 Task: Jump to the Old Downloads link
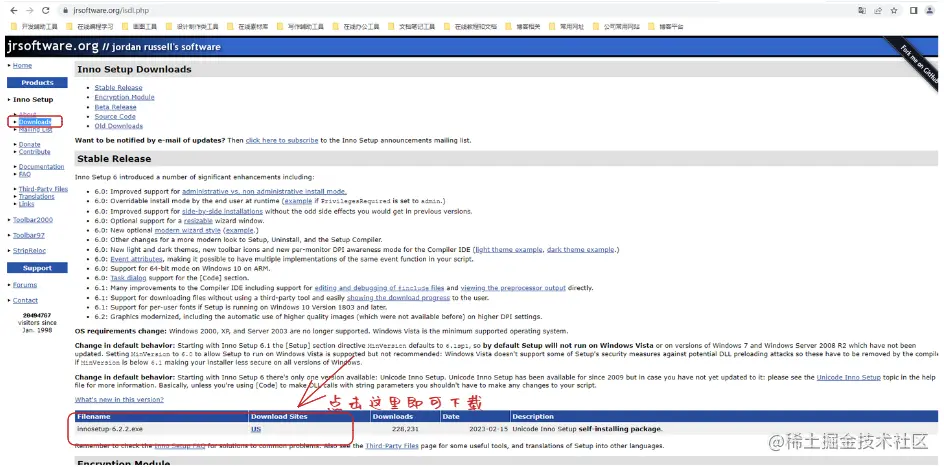[x=119, y=126]
